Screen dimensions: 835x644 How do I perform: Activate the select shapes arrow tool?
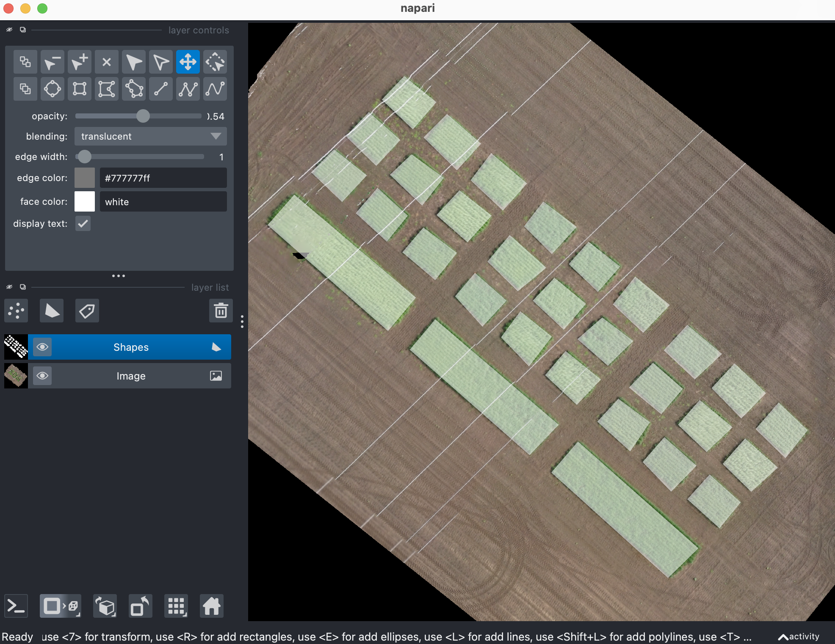pyautogui.click(x=134, y=62)
